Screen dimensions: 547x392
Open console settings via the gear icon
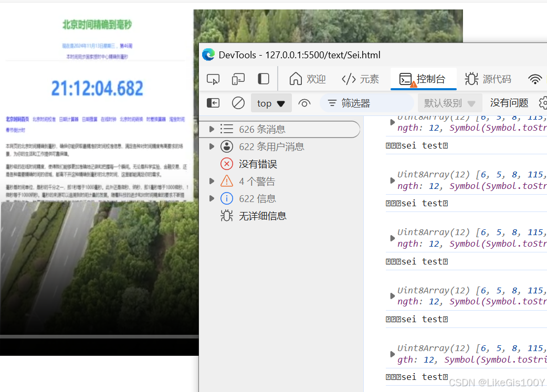pos(543,103)
